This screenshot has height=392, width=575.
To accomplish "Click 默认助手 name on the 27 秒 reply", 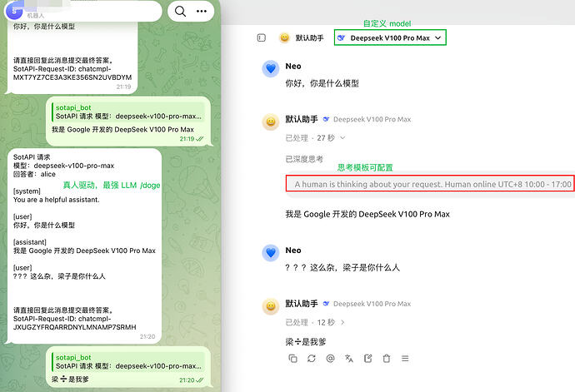I will point(302,120).
